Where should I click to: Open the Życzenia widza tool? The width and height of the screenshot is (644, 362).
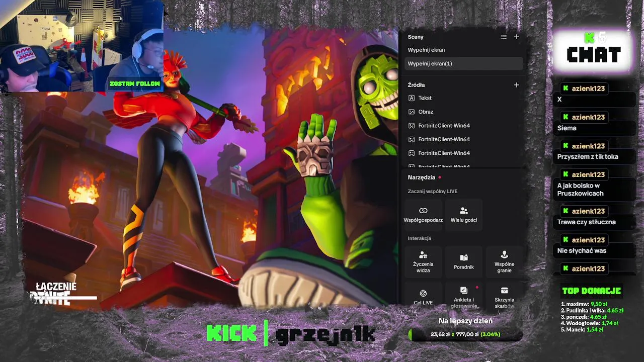(x=423, y=261)
